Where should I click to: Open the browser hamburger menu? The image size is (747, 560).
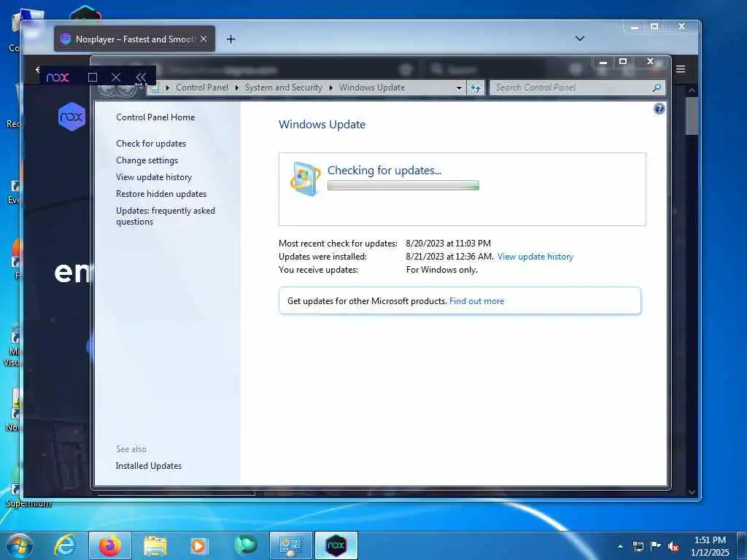coord(681,69)
